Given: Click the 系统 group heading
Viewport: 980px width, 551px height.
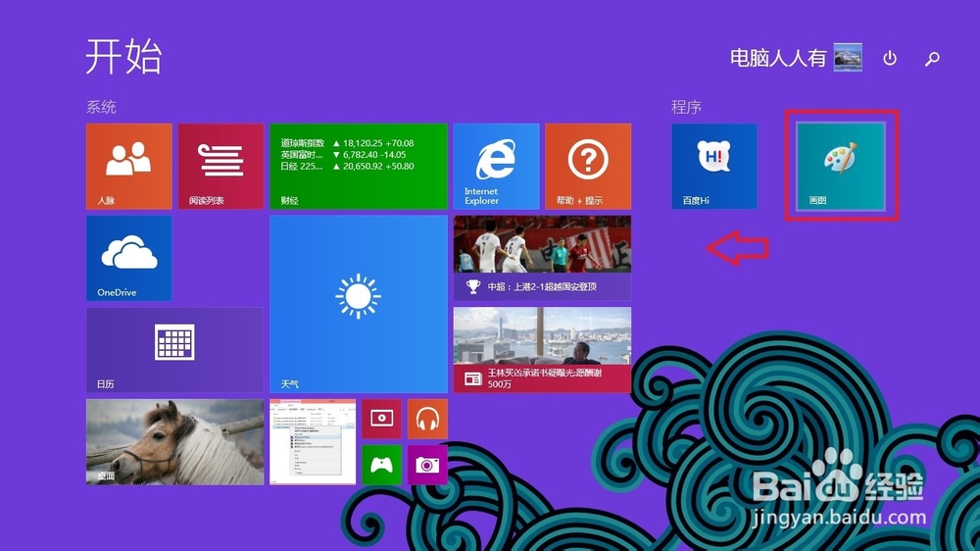Looking at the screenshot, I should [101, 107].
